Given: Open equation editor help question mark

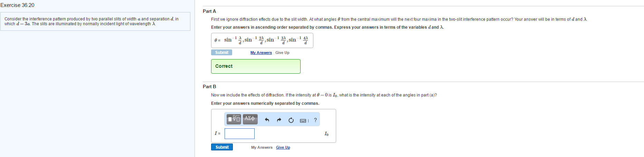Looking at the screenshot, I should point(315,120).
